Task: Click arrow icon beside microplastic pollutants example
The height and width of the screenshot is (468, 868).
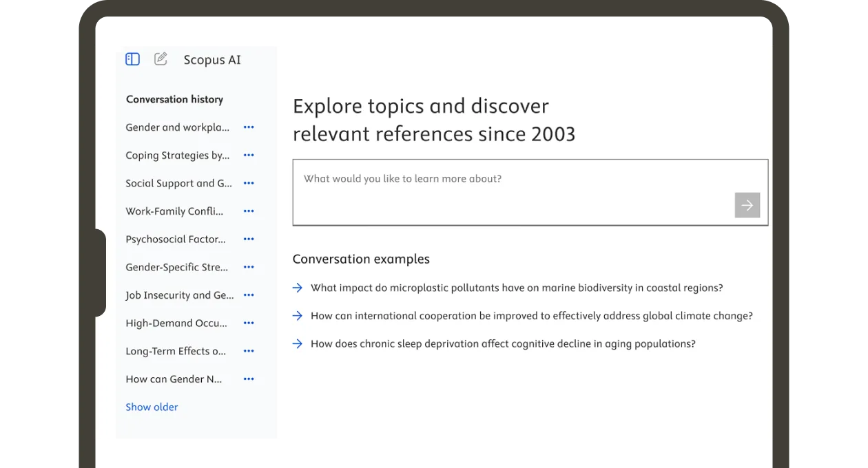Action: coord(298,288)
